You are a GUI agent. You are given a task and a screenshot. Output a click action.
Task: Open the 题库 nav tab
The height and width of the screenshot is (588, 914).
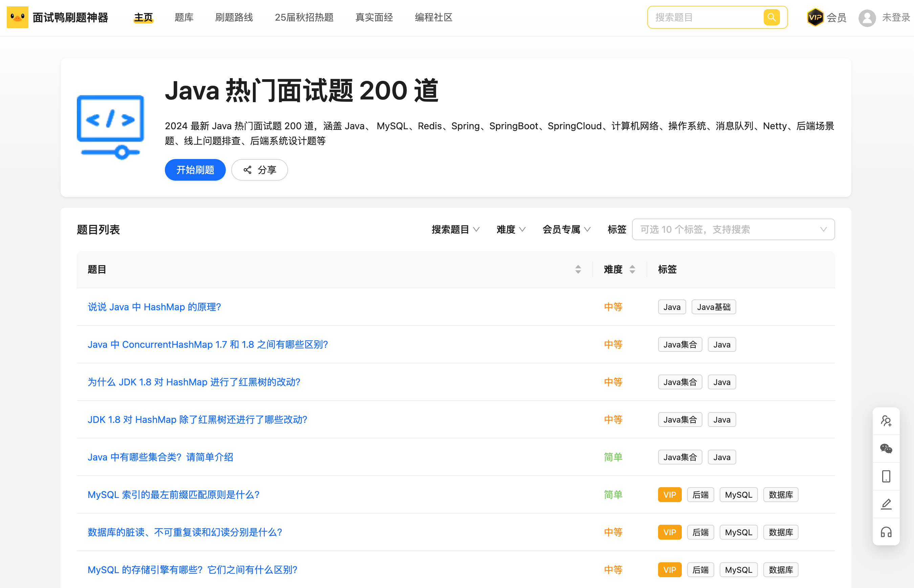point(184,17)
